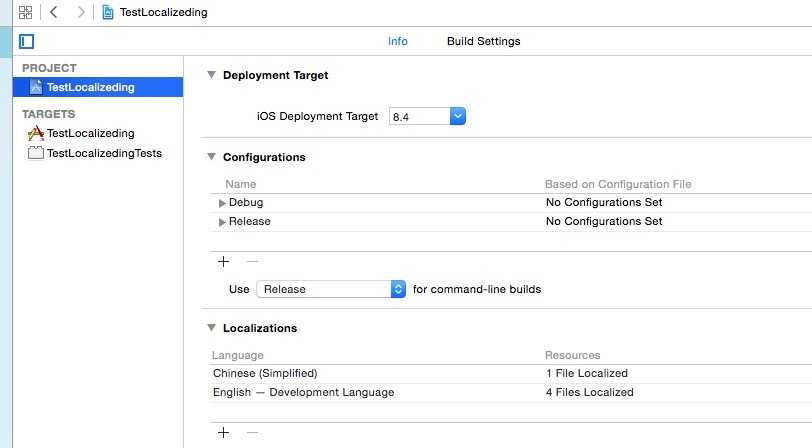Click the 1 File Localized cell
This screenshot has width=812, height=448.
(x=587, y=373)
